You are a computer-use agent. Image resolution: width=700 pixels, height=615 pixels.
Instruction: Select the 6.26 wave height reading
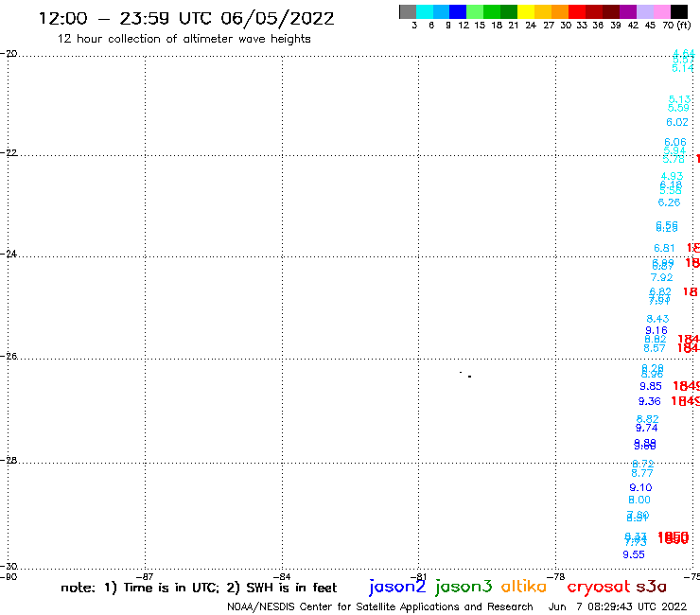pos(669,202)
